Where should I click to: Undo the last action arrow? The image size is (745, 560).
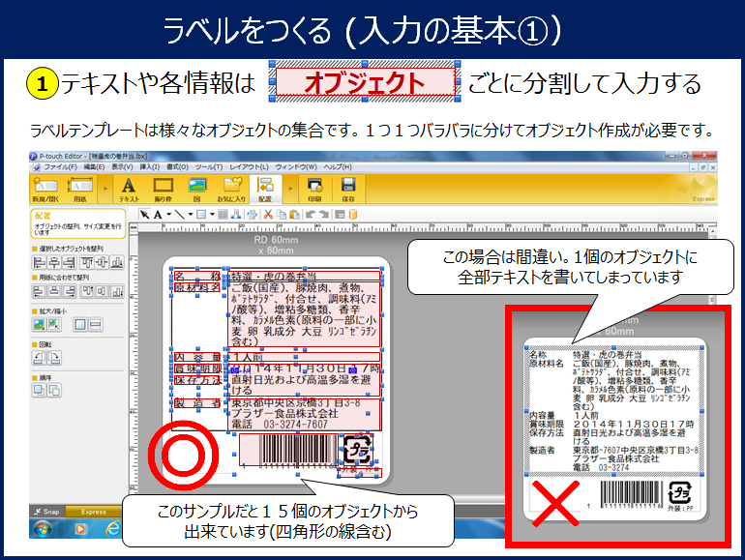[311, 215]
